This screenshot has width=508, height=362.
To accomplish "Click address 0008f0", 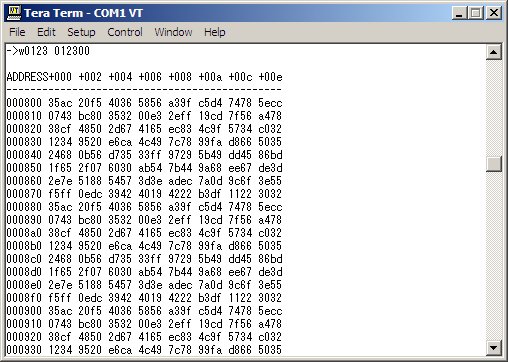I will coord(24,298).
